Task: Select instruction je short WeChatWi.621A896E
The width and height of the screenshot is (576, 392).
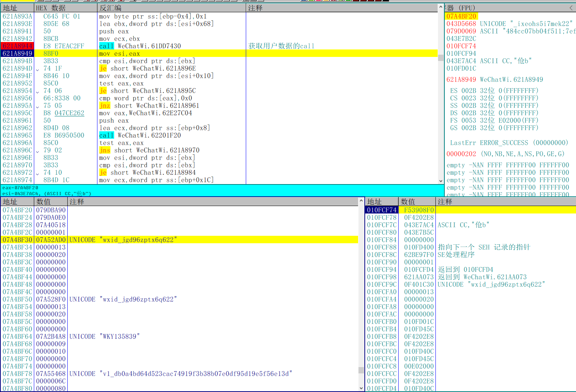Action: click(147, 68)
